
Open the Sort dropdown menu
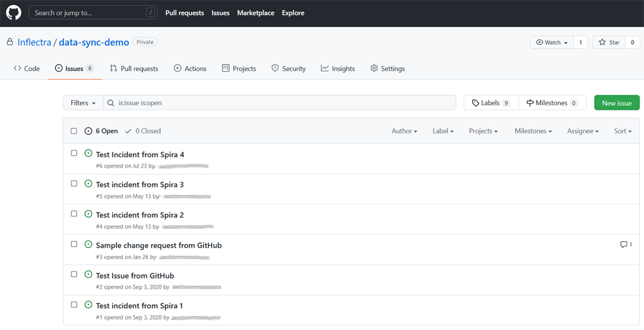[x=623, y=131]
